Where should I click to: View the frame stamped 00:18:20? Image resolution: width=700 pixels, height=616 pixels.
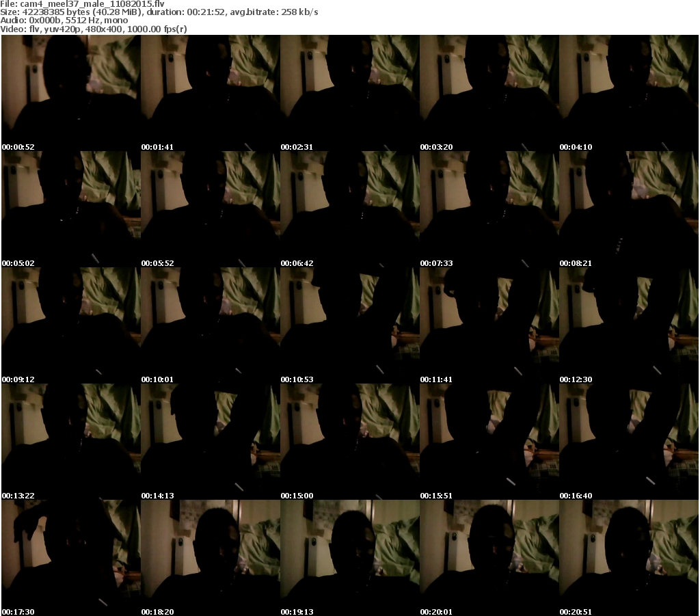[x=211, y=558]
